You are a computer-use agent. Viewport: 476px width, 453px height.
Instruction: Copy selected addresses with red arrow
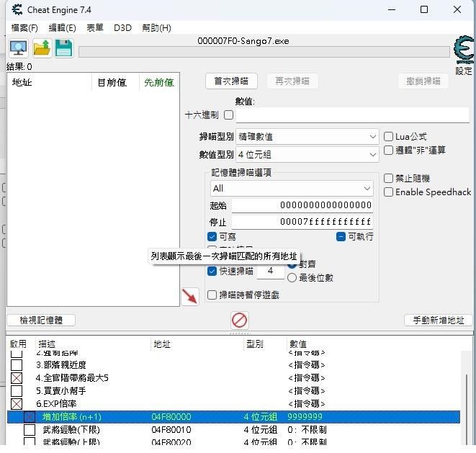pyautogui.click(x=190, y=296)
